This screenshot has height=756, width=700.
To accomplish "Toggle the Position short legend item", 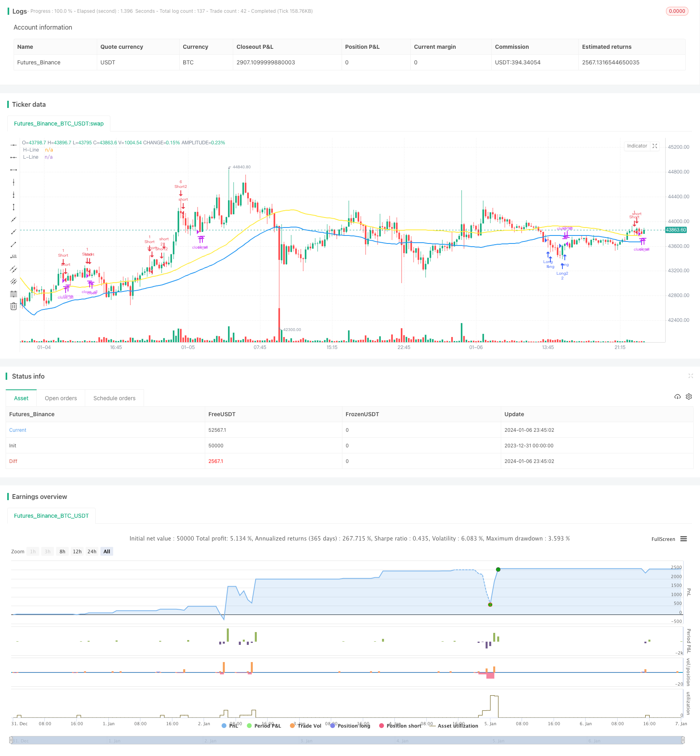I will click(x=400, y=726).
